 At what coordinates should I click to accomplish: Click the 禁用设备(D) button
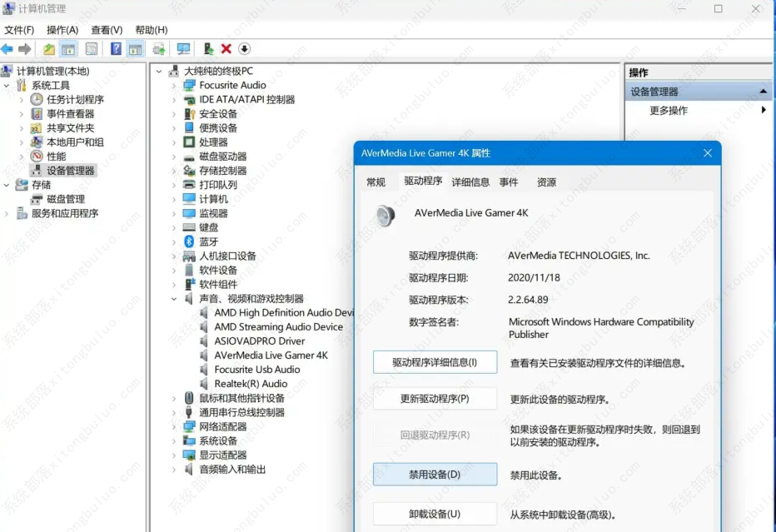pyautogui.click(x=435, y=475)
